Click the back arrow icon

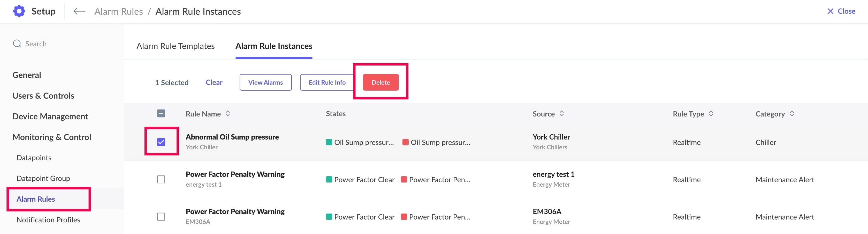pyautogui.click(x=79, y=11)
